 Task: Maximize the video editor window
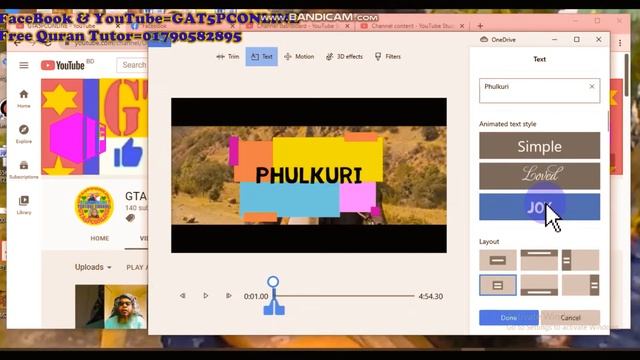click(x=576, y=39)
